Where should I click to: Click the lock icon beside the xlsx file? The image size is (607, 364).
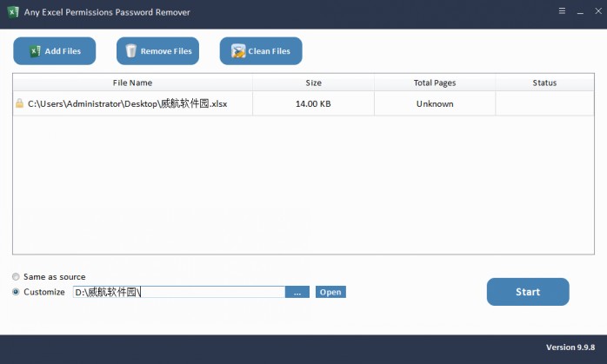click(19, 104)
